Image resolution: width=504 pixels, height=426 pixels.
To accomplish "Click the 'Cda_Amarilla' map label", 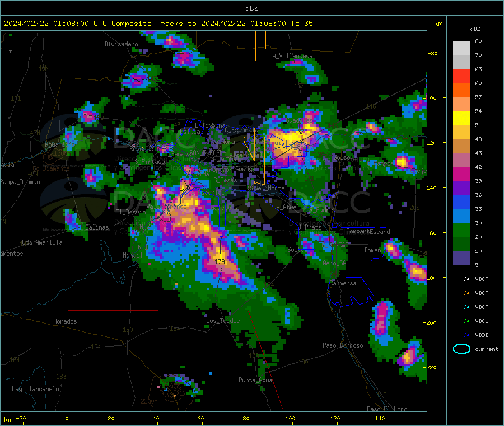I will pos(42,242).
